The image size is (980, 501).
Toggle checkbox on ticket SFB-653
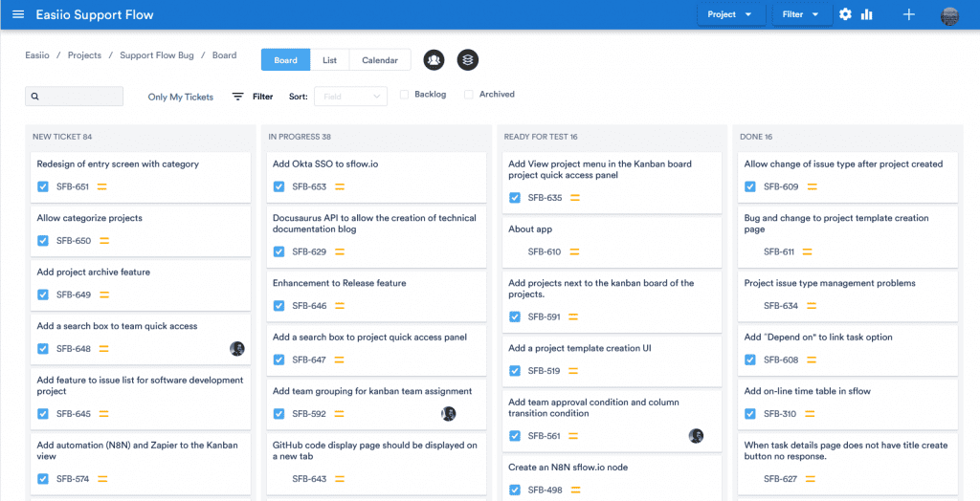point(278,186)
